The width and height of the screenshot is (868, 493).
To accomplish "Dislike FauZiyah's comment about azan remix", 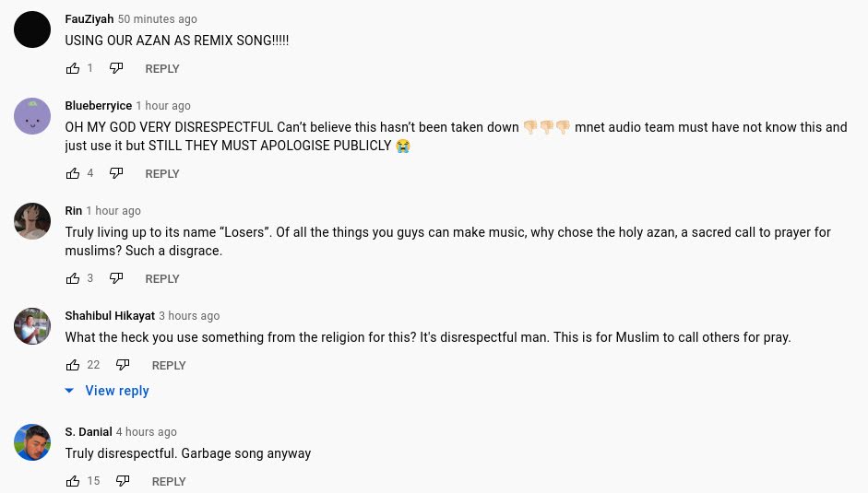I will point(116,68).
